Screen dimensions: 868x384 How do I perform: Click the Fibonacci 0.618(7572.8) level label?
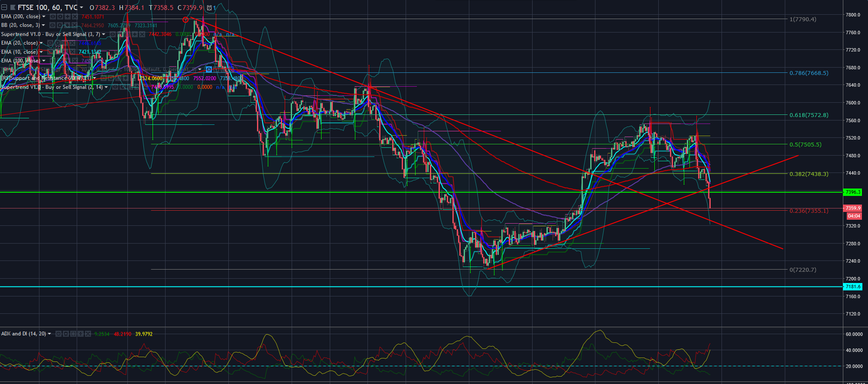pos(809,115)
